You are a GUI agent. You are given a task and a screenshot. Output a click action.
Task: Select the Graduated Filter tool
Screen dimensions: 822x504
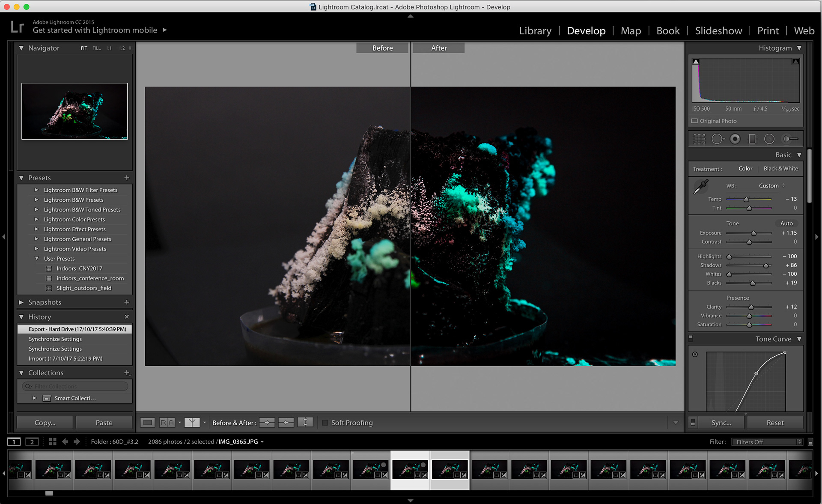[x=752, y=139]
